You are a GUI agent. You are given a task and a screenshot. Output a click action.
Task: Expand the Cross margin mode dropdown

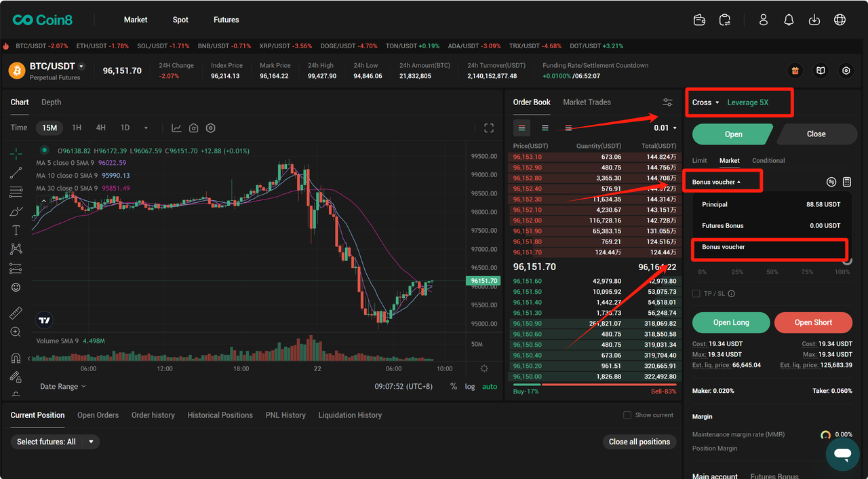pyautogui.click(x=706, y=102)
